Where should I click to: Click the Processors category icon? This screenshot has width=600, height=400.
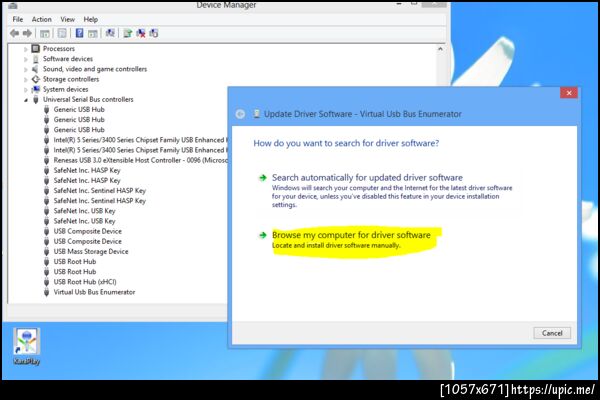36,48
